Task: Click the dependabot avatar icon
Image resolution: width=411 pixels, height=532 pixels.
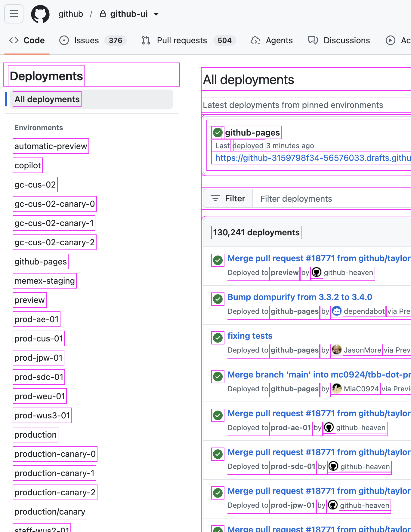Action: click(x=337, y=311)
